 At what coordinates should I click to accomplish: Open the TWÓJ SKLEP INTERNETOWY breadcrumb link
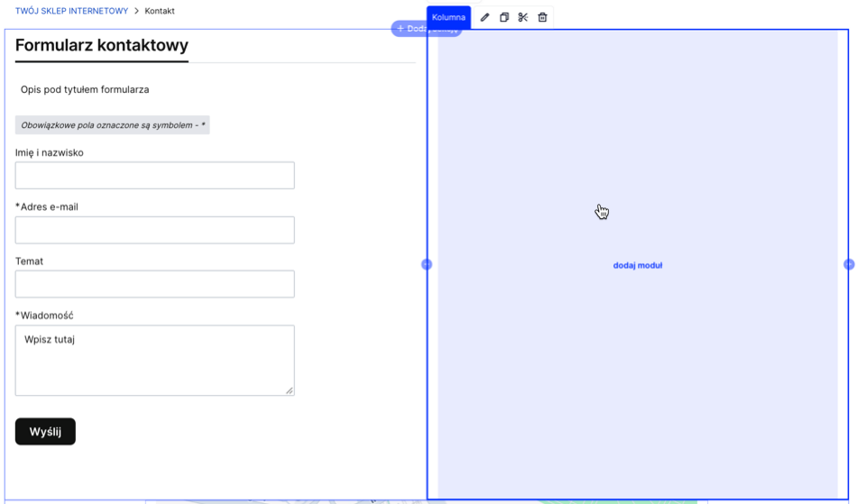[71, 12]
